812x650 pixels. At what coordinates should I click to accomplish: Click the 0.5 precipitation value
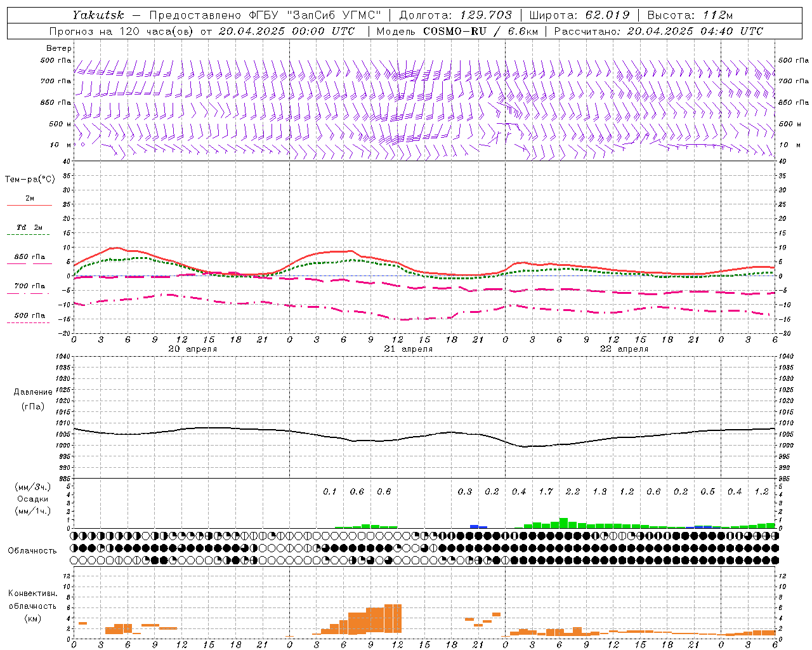[707, 491]
